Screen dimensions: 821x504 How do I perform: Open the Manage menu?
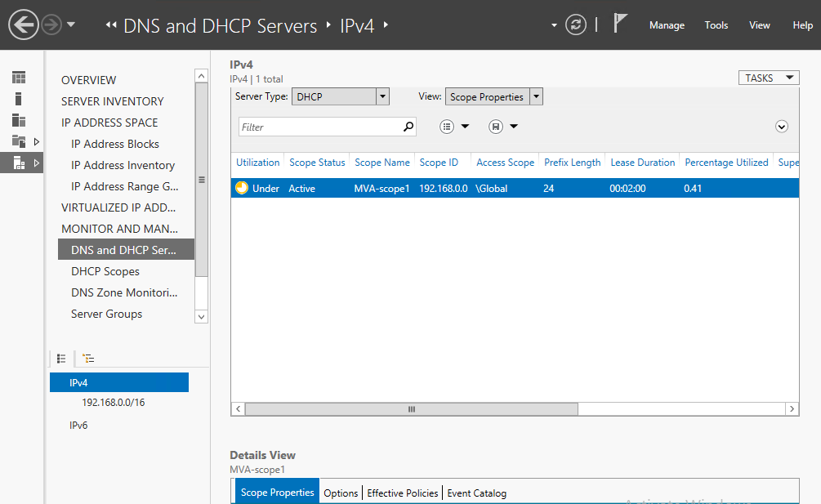point(667,25)
